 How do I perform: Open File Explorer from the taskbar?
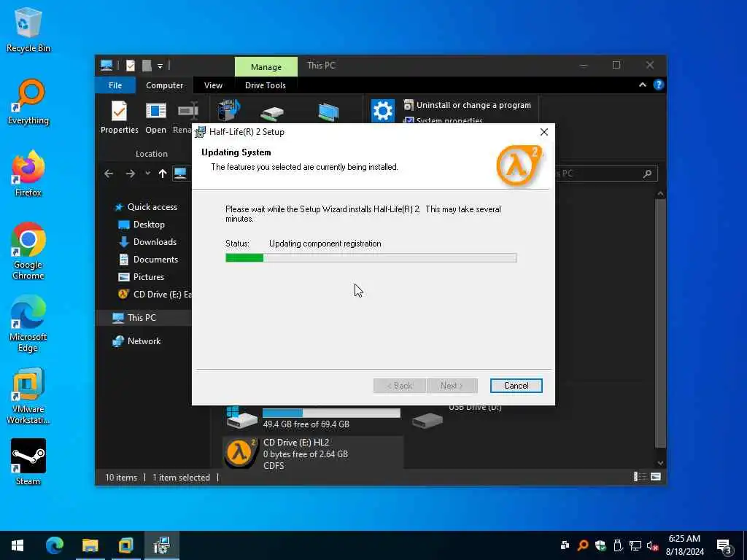pos(90,545)
